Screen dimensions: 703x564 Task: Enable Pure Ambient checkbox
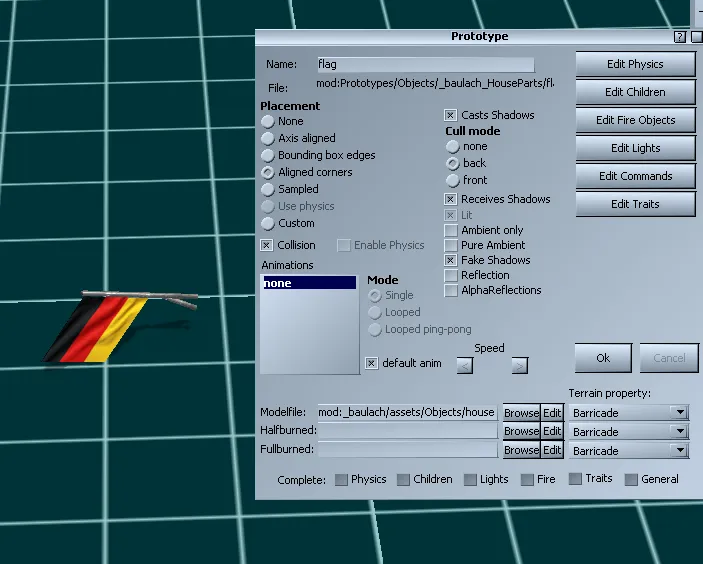pos(451,245)
